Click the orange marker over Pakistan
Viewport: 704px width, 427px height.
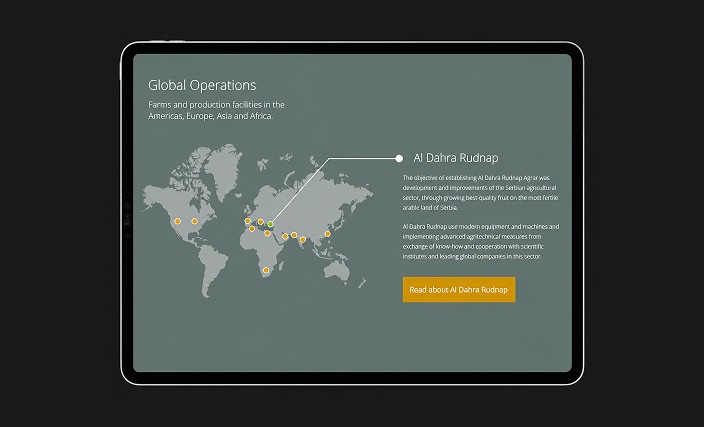click(294, 235)
